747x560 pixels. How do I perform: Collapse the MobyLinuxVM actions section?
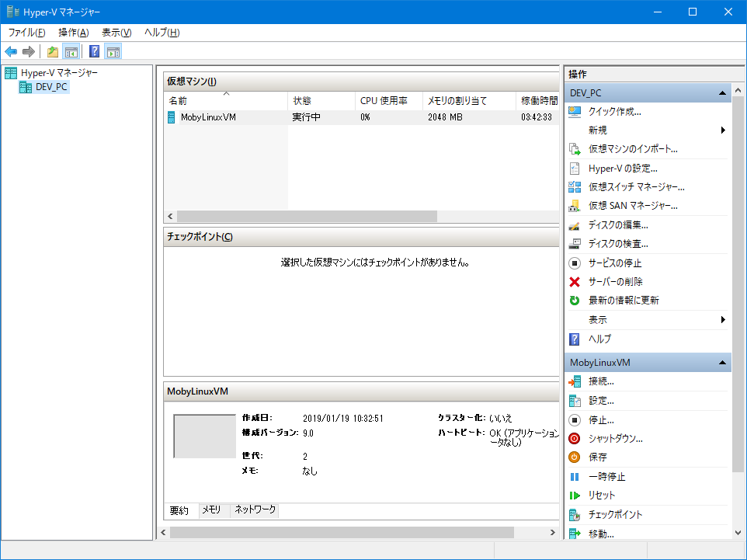point(722,363)
